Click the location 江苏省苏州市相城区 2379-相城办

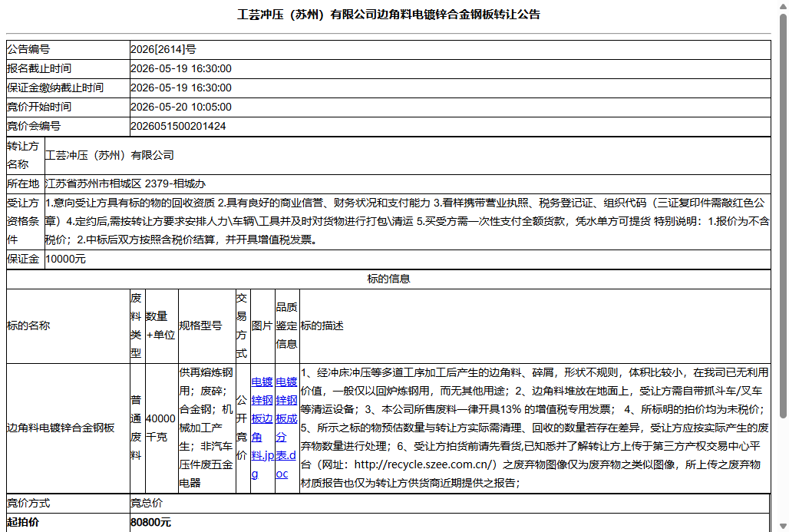point(125,183)
